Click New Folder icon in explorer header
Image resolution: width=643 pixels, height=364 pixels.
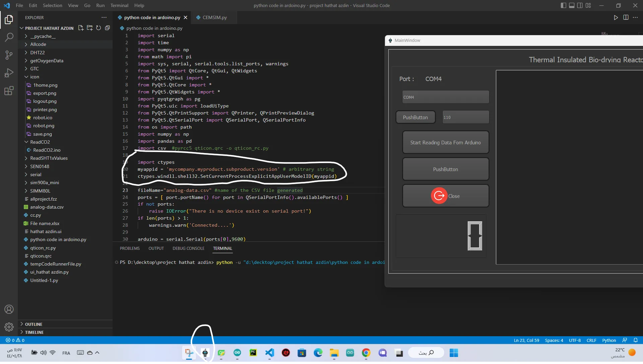[89, 28]
